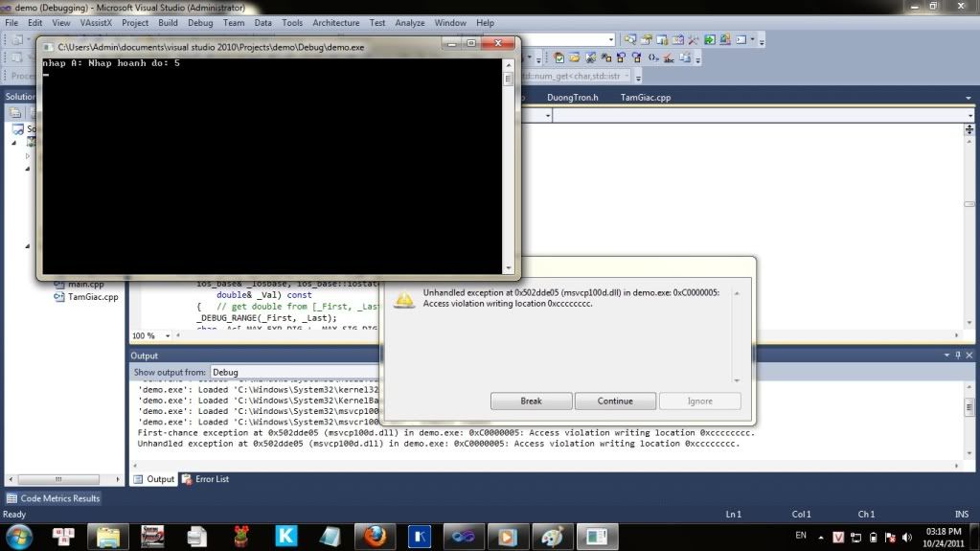Open the Command Window toolbar icon
This screenshot has height=551, width=980.
[741, 39]
